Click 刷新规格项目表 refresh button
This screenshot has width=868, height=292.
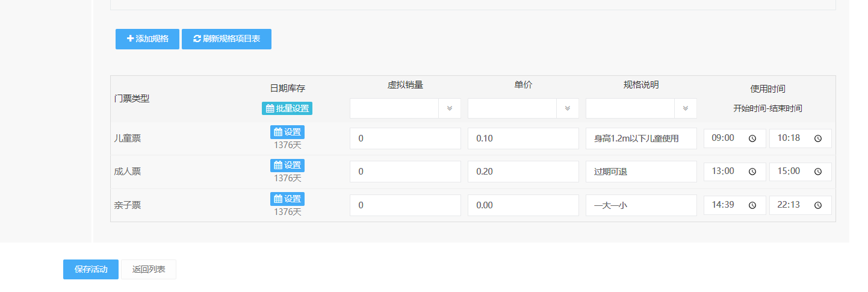coord(226,39)
